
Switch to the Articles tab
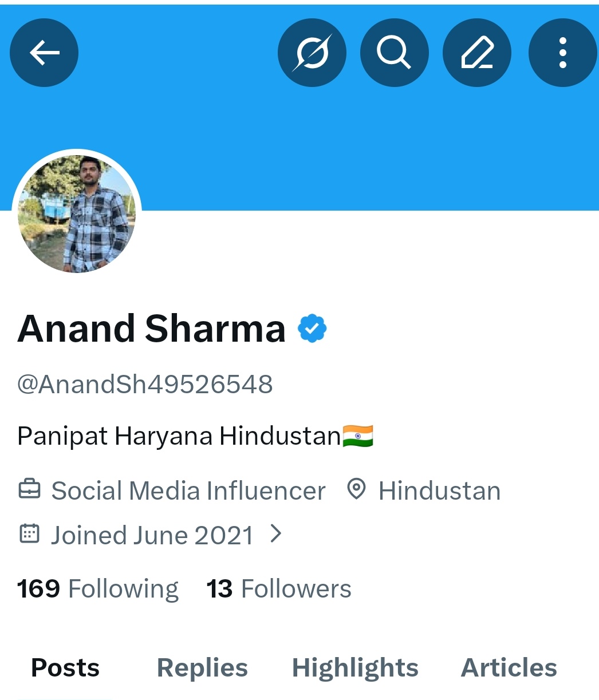pos(509,668)
